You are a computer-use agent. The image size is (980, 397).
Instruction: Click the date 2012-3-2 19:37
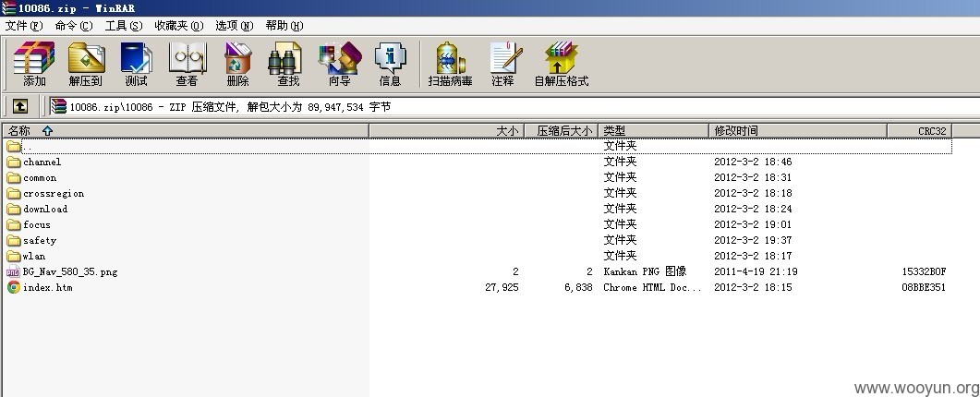tap(753, 241)
